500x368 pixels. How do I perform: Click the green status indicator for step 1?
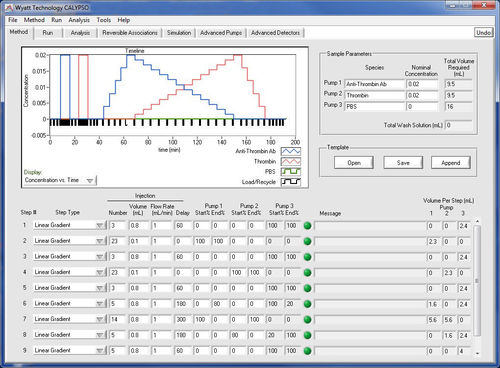(308, 226)
